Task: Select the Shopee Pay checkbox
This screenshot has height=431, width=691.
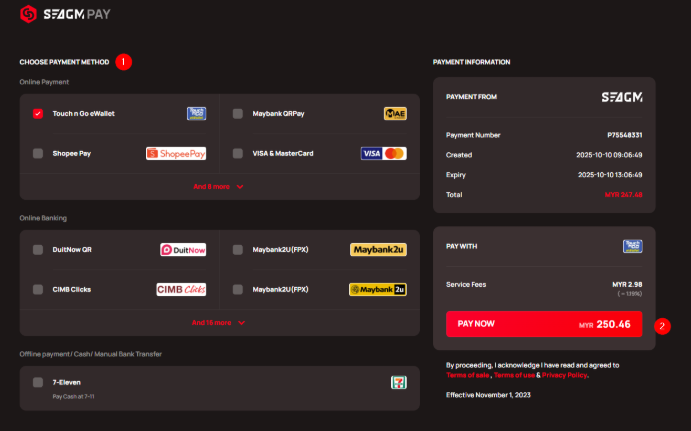Action: (x=38, y=153)
